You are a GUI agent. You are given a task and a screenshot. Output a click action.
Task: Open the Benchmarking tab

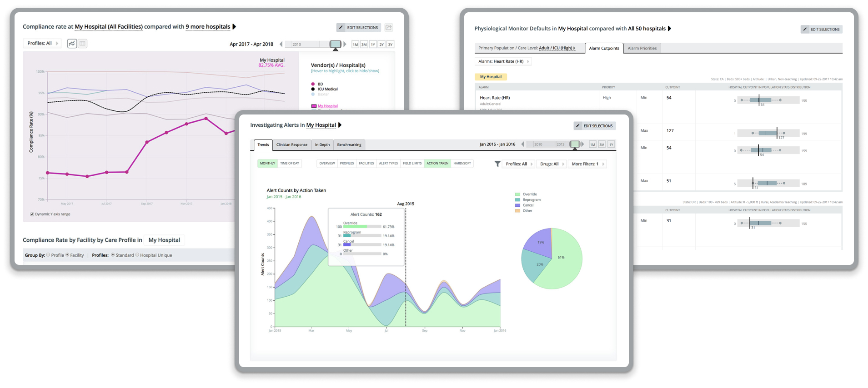pos(349,145)
